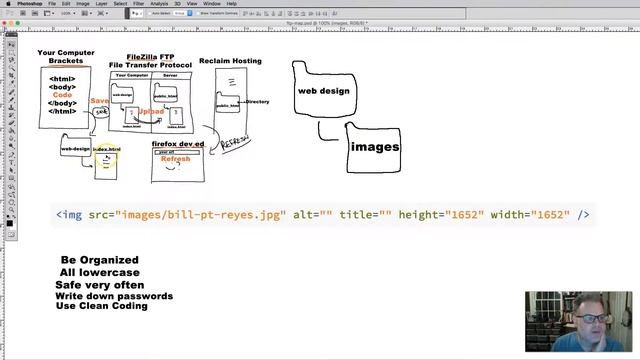
Task: Click the Auto-Align Layers icon
Action: coord(335,13)
